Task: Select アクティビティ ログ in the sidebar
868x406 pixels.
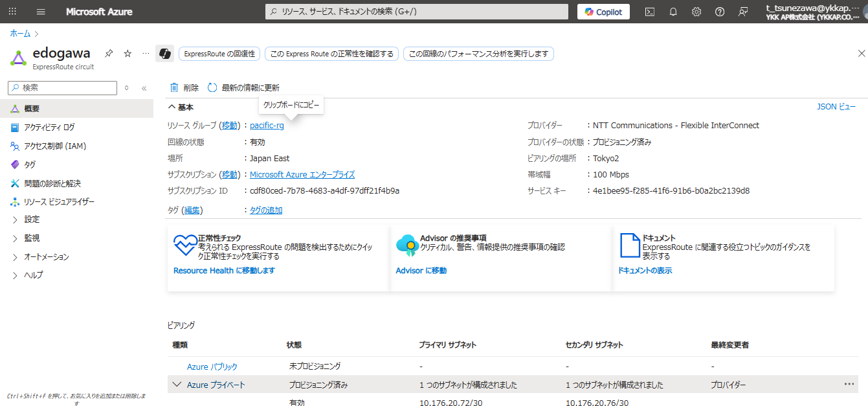Action: click(49, 128)
